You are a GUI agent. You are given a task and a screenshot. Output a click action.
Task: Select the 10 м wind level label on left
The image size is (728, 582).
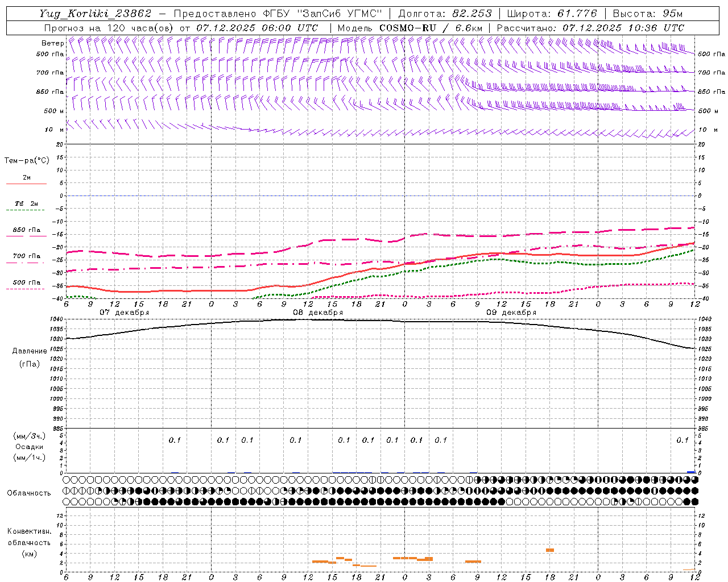pos(54,130)
